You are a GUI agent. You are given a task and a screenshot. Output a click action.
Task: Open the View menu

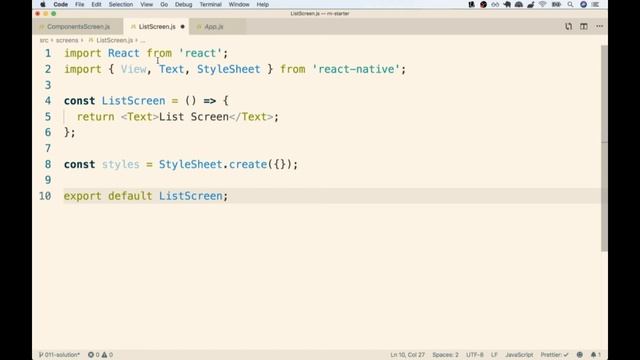pos(147,4)
